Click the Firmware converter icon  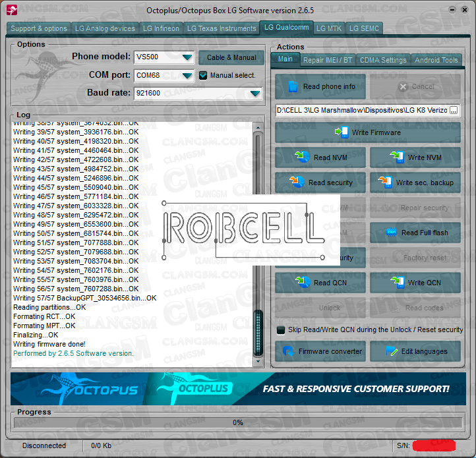[x=288, y=351]
